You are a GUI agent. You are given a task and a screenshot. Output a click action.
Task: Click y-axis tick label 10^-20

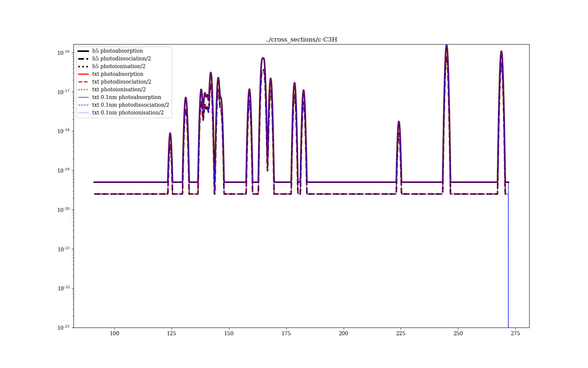pyautogui.click(x=64, y=210)
